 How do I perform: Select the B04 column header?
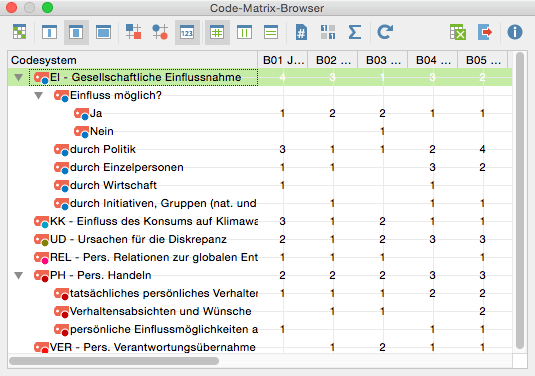(x=432, y=60)
